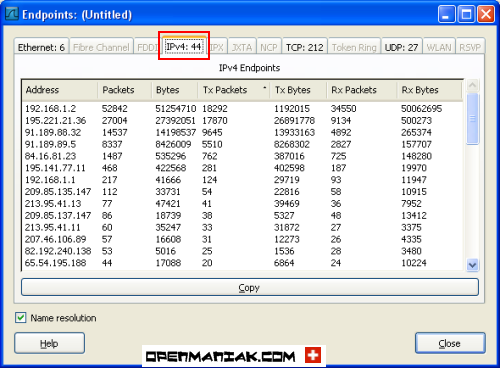The image size is (500, 368).
Task: Select the 84.16.81.23 endpoint row
Action: tap(242, 156)
